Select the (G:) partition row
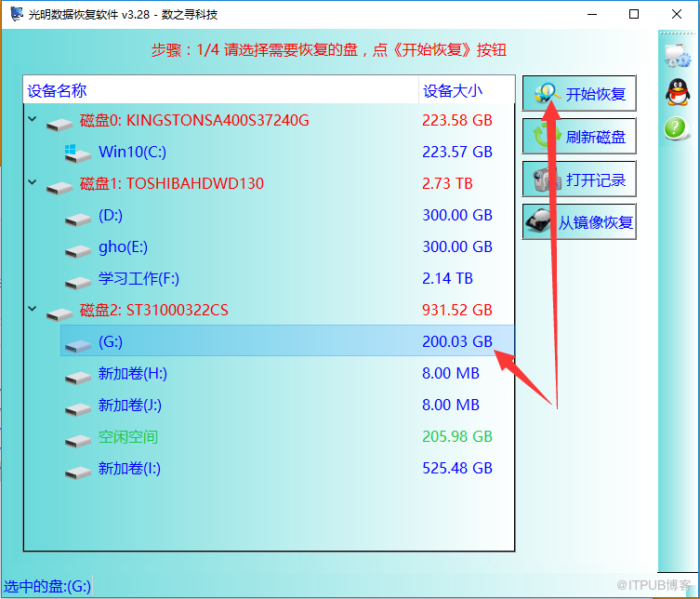The height and width of the screenshot is (599, 700). pyautogui.click(x=287, y=340)
